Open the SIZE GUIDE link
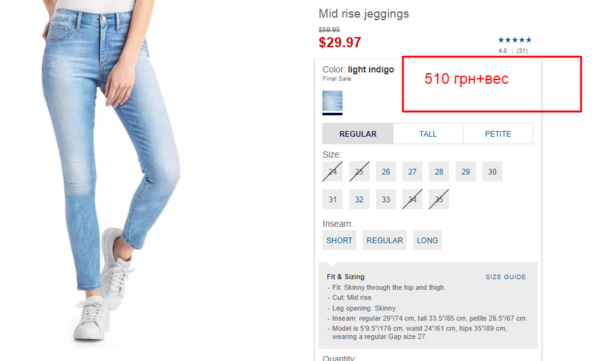This screenshot has height=361, width=600. pyautogui.click(x=506, y=277)
